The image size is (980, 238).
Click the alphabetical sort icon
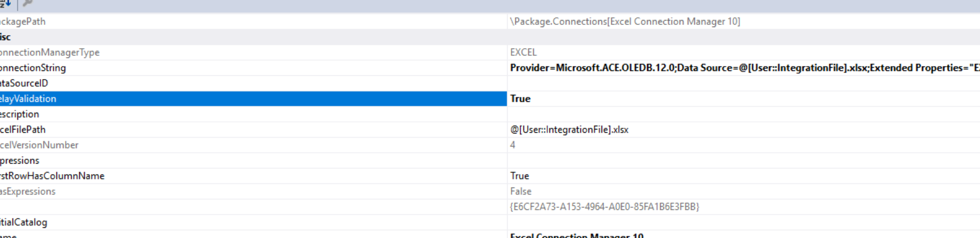click(x=5, y=3)
